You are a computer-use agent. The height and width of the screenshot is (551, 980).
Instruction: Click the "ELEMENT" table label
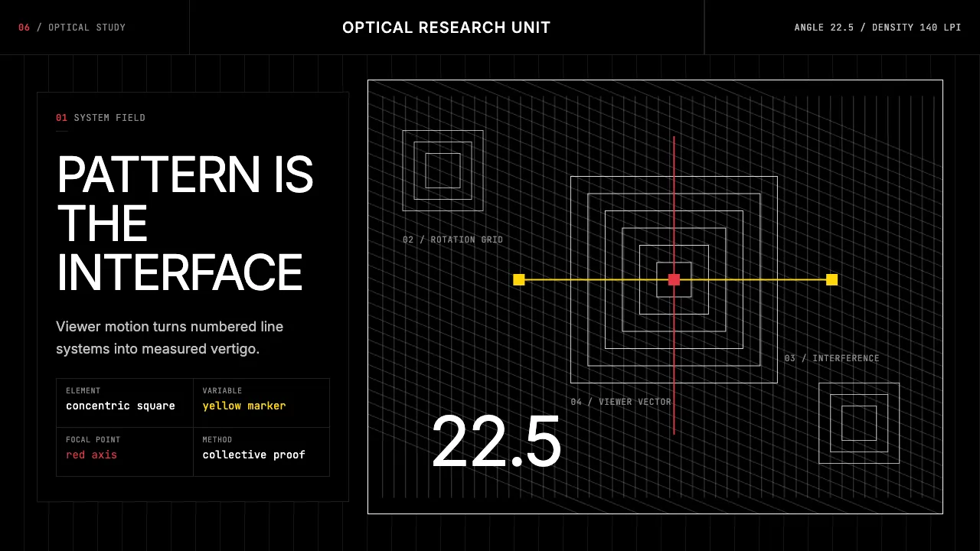click(83, 391)
